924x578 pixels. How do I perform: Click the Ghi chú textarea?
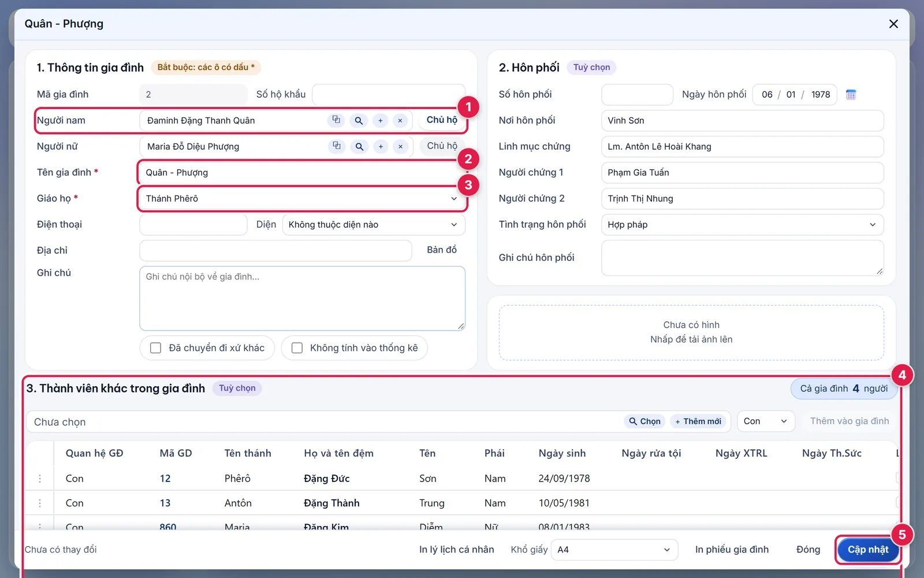click(302, 298)
